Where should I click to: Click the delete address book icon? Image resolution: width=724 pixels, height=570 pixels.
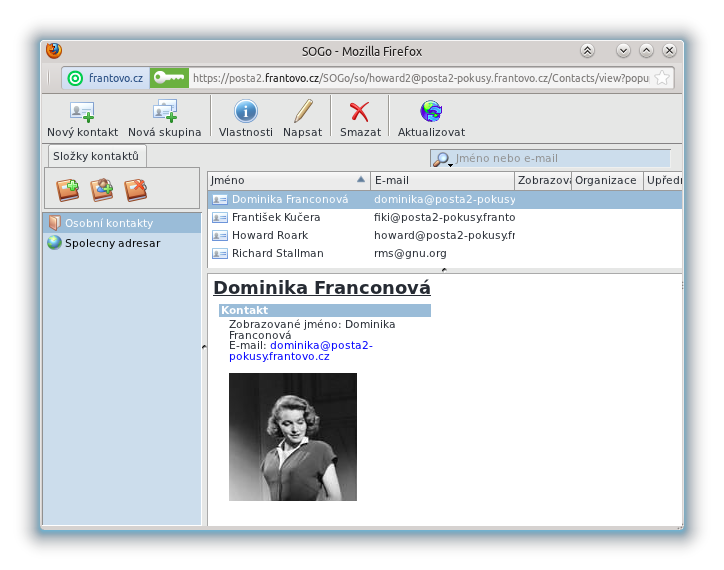click(x=136, y=189)
